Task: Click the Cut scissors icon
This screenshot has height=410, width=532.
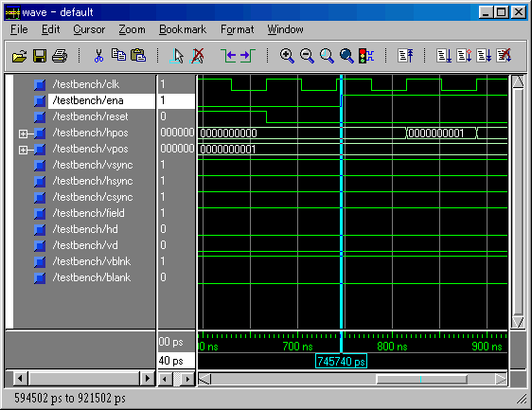Action: coord(98,56)
